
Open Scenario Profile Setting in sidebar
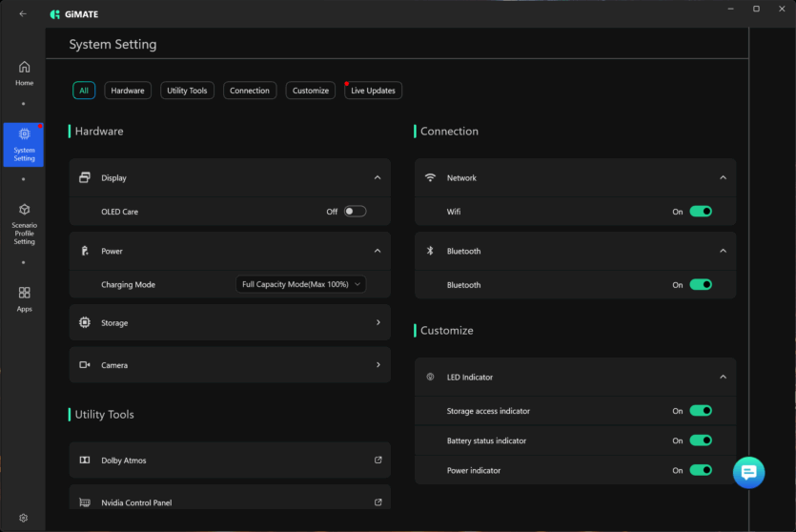[24, 223]
